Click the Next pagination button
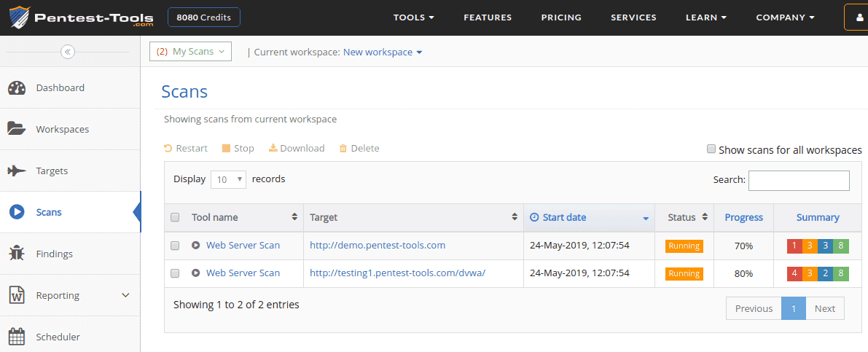The image size is (868, 352). [x=824, y=308]
